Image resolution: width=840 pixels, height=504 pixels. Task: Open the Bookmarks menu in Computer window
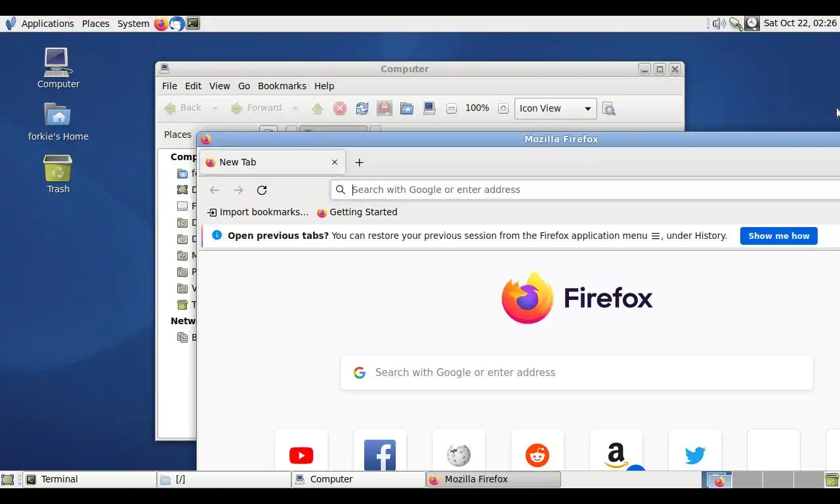pyautogui.click(x=282, y=86)
